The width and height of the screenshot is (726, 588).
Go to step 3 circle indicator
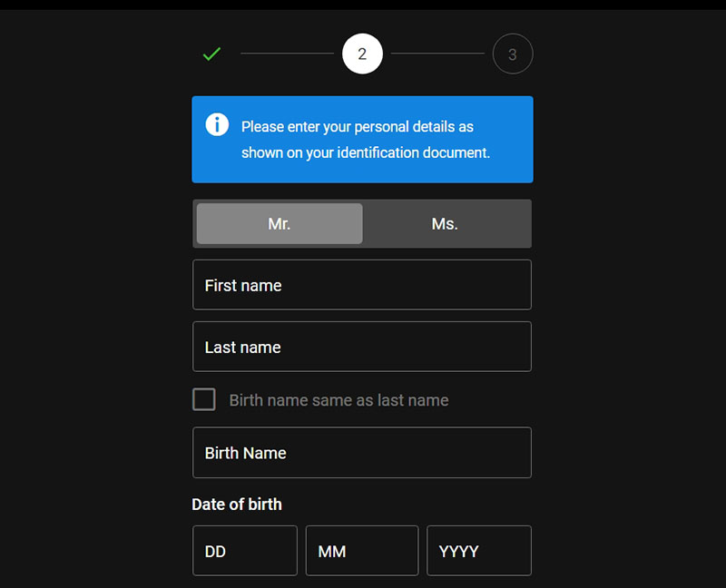tap(513, 54)
